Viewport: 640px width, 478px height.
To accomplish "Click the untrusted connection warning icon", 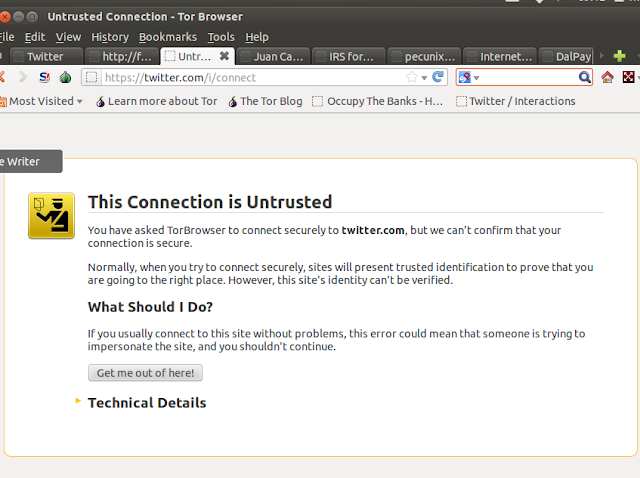I will click(51, 216).
